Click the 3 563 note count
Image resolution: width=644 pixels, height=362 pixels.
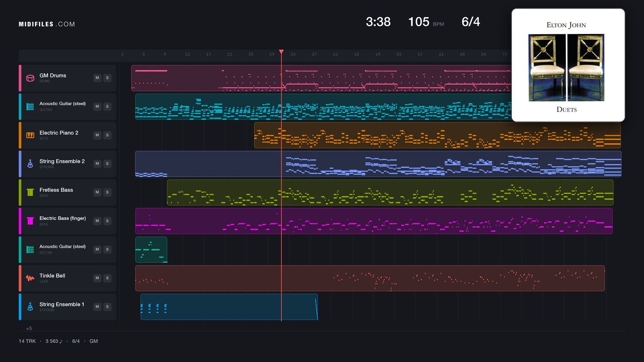54,341
